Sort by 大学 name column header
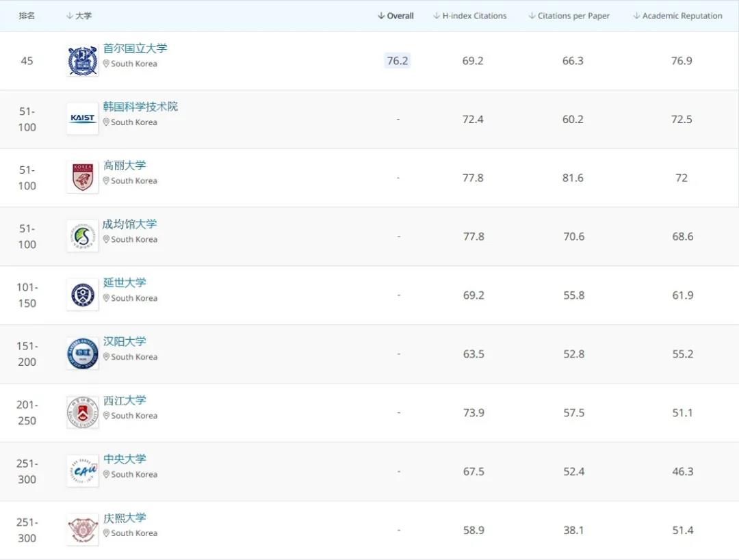This screenshot has height=560, width=739. pyautogui.click(x=79, y=16)
